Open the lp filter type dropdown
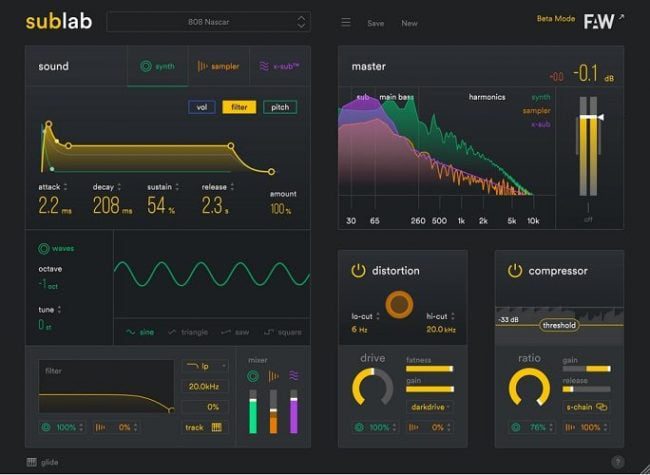650x475 pixels. tap(205, 366)
